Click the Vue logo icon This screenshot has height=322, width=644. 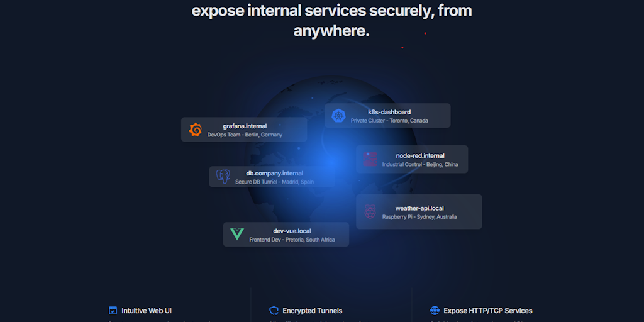tap(237, 234)
